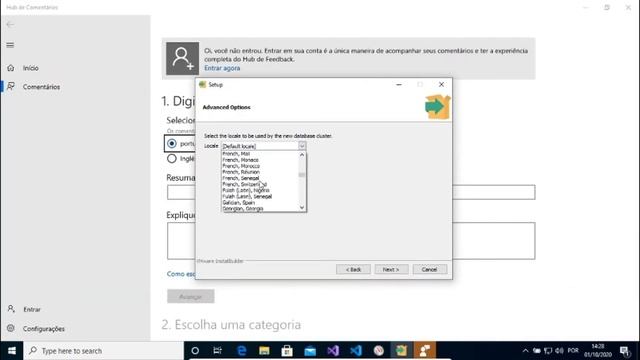
Task: Click the Back button in Setup
Action: 353,269
